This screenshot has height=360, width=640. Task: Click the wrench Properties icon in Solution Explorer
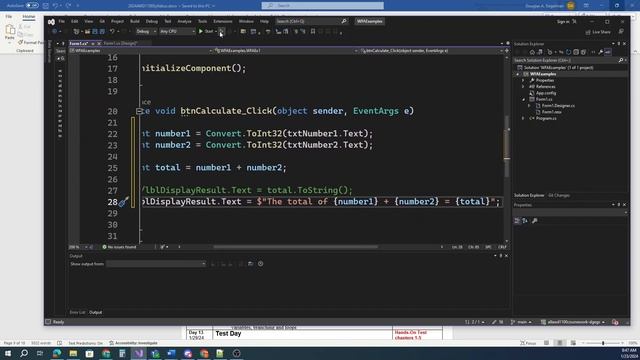point(600,52)
